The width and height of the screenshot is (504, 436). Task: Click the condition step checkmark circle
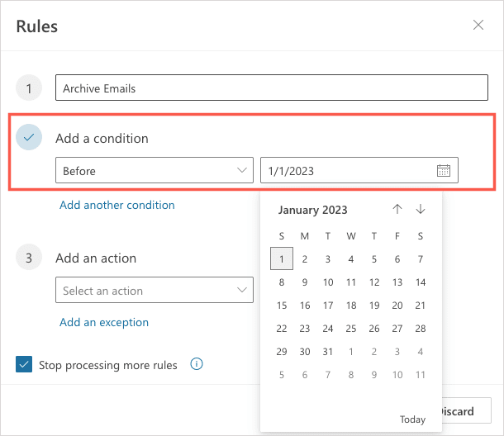[x=29, y=138]
